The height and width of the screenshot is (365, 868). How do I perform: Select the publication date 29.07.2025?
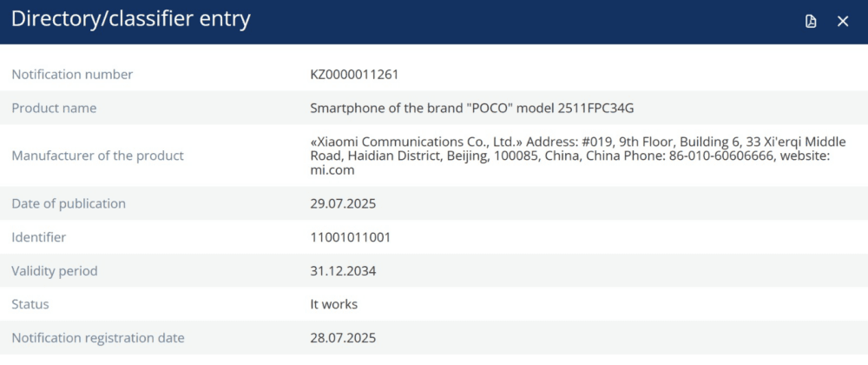[343, 203]
